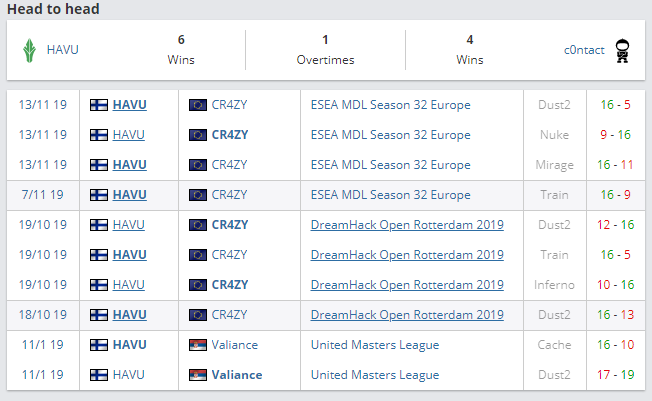Select the 16 - 13 score result
This screenshot has height=401, width=652.
pos(614,315)
